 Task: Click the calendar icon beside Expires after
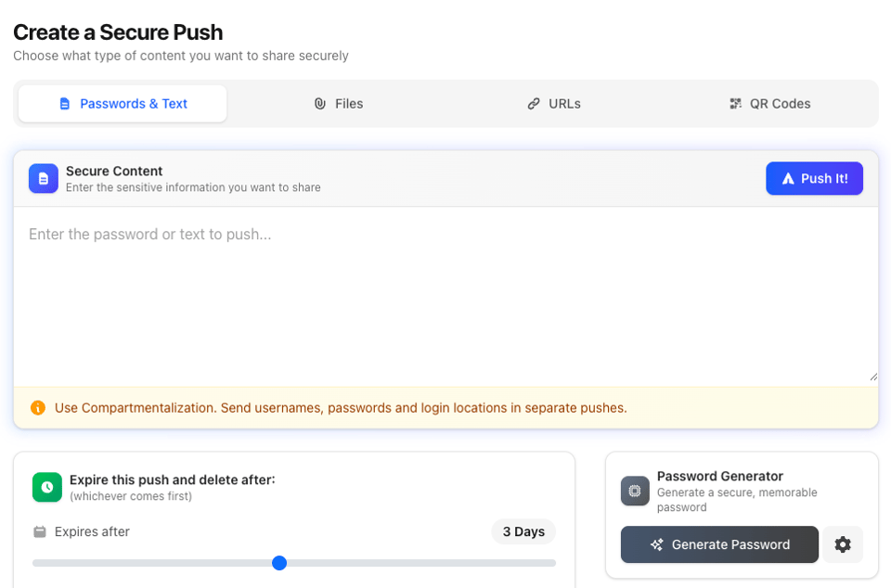pos(39,531)
